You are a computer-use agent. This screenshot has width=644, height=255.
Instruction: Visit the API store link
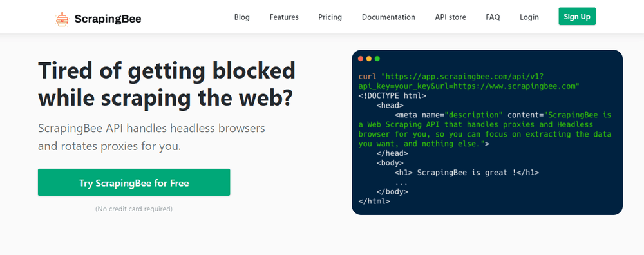(451, 17)
